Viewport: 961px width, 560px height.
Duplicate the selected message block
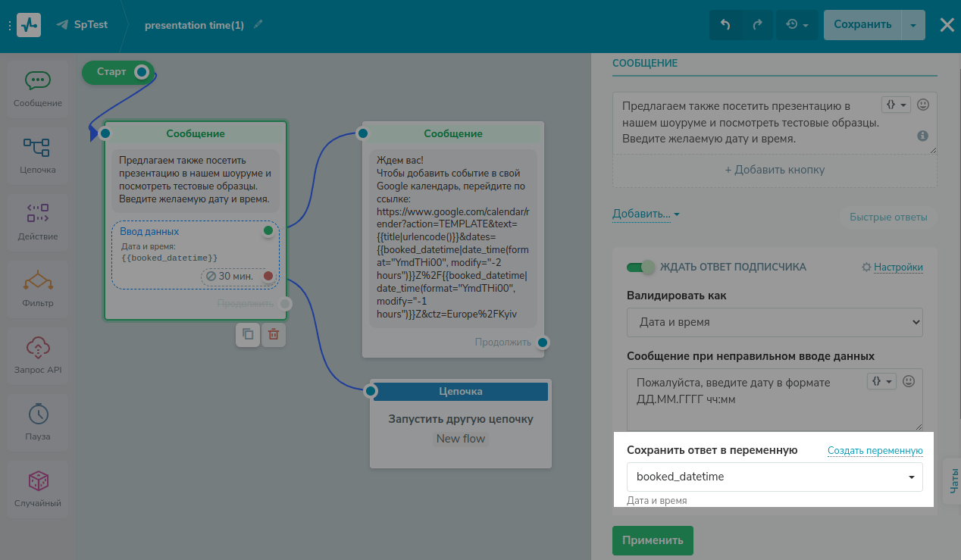click(248, 334)
